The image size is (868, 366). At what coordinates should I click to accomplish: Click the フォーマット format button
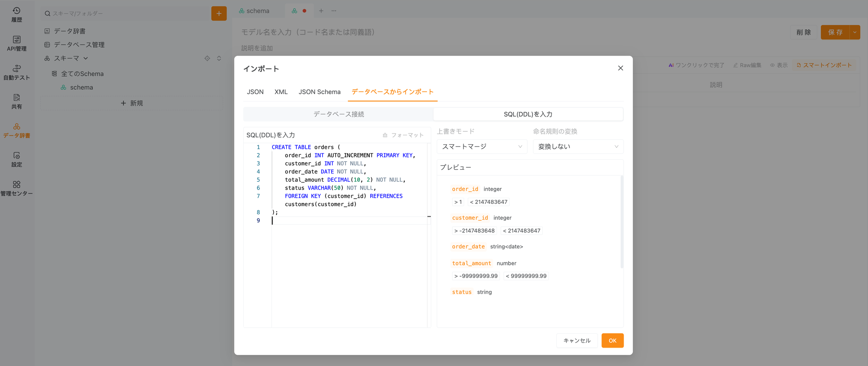click(x=403, y=135)
